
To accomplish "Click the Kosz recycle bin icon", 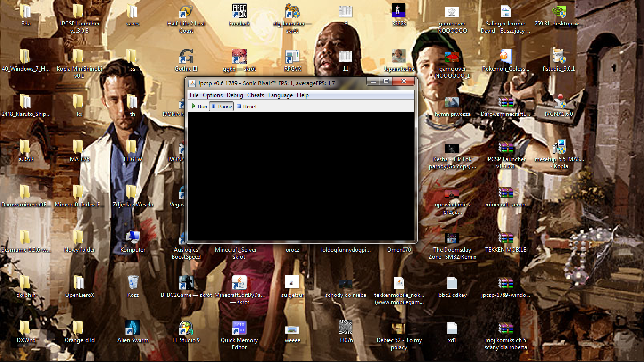I will (x=133, y=283).
